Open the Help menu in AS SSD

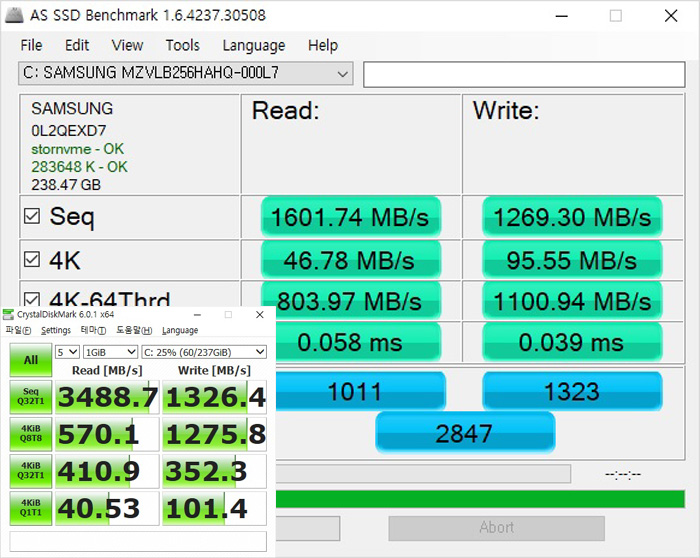(x=323, y=46)
